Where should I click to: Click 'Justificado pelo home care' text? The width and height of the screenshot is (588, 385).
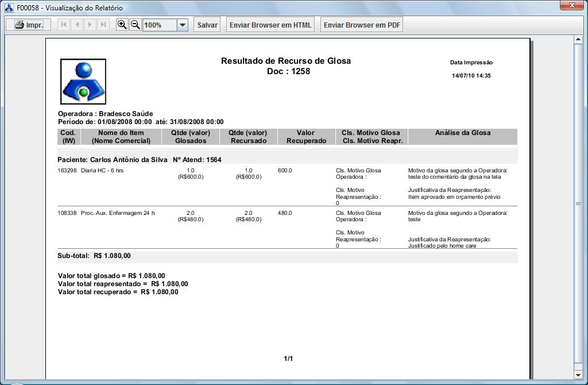point(442,246)
